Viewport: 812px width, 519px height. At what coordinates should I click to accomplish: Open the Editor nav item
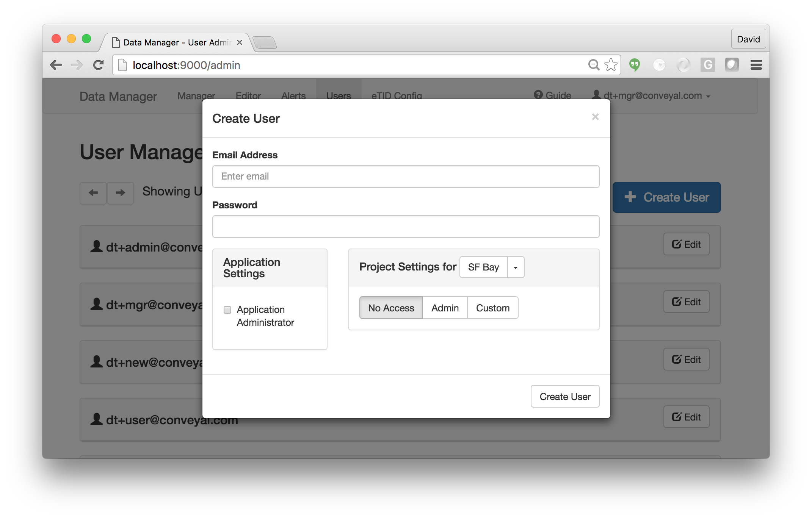[x=248, y=96]
